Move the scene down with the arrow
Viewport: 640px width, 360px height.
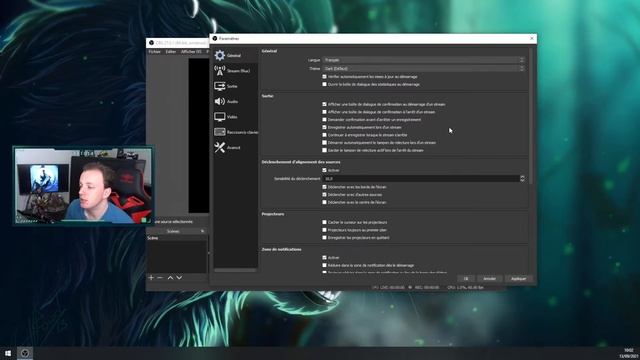[x=179, y=278]
